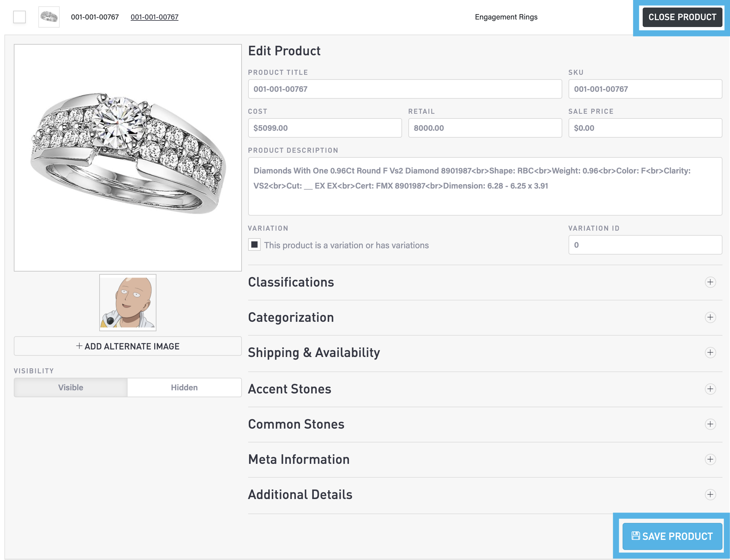The image size is (730, 560).
Task: Toggle the product variation checkbox
Action: (254, 245)
